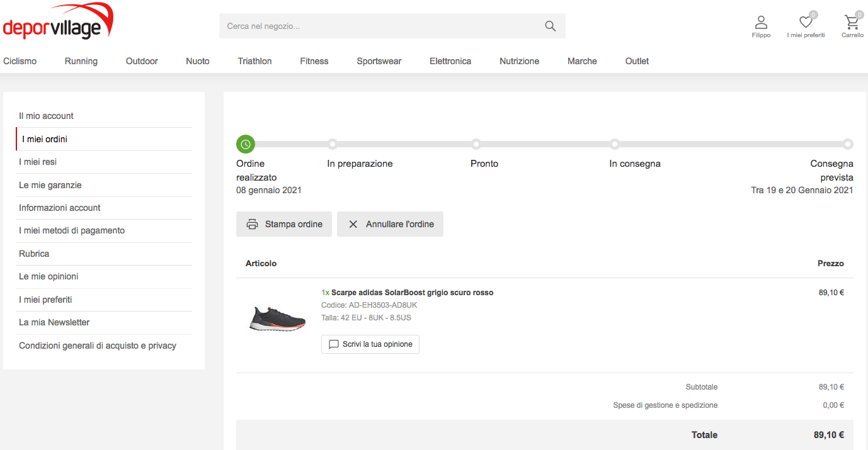868x450 pixels.
Task: Click 'Tra 19 e 20 Gennaio 2021'
Action: (x=802, y=190)
